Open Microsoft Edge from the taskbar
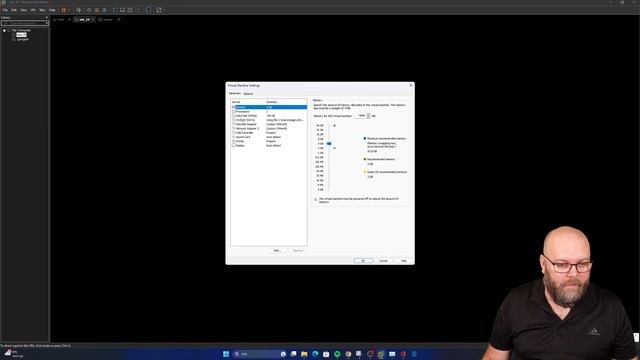The height and width of the screenshot is (360, 640). pyautogui.click(x=315, y=354)
